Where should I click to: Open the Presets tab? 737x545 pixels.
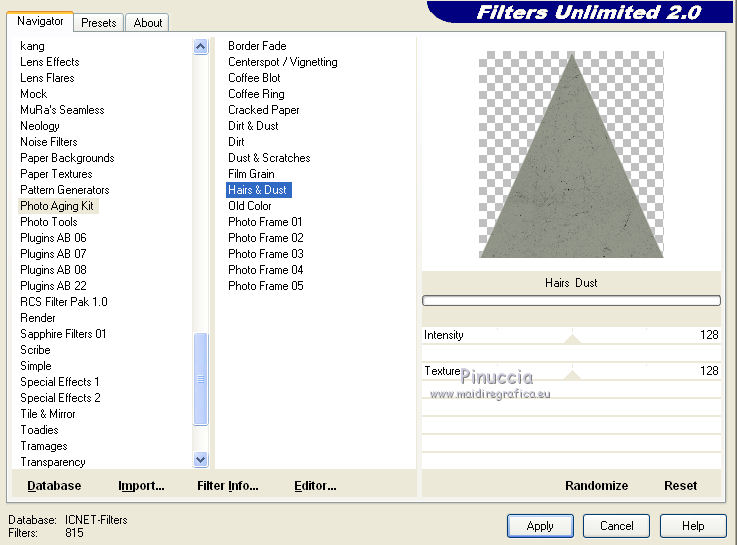[x=99, y=23]
